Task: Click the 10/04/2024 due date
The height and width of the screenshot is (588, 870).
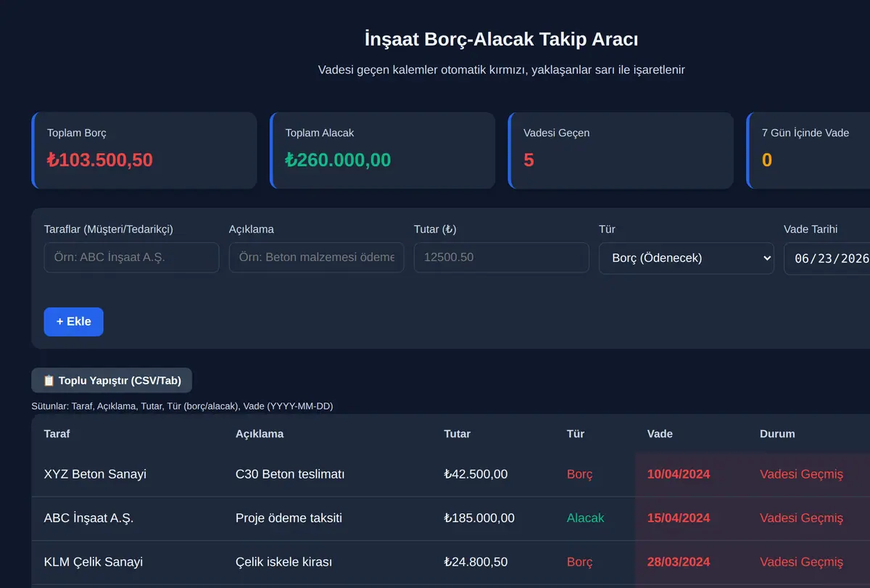Action: click(679, 474)
